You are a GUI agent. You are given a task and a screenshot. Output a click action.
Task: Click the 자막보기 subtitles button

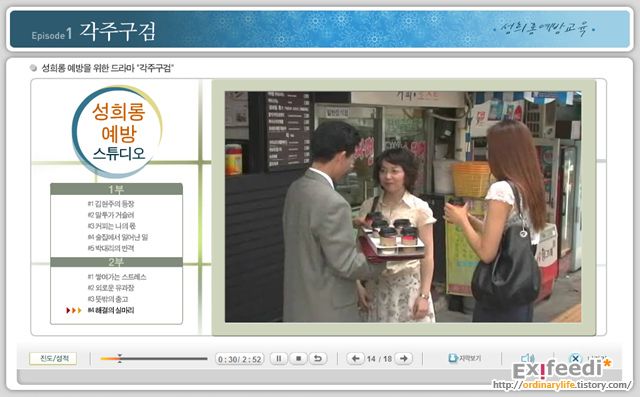(x=465, y=358)
